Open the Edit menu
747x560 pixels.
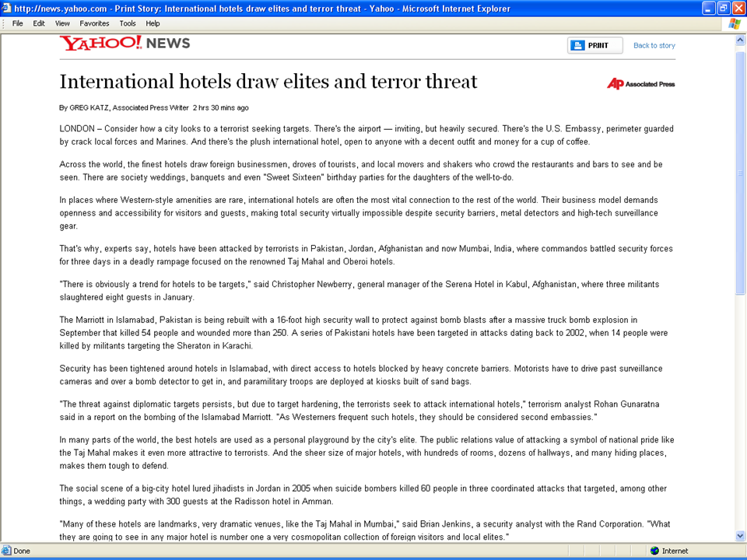click(x=39, y=23)
